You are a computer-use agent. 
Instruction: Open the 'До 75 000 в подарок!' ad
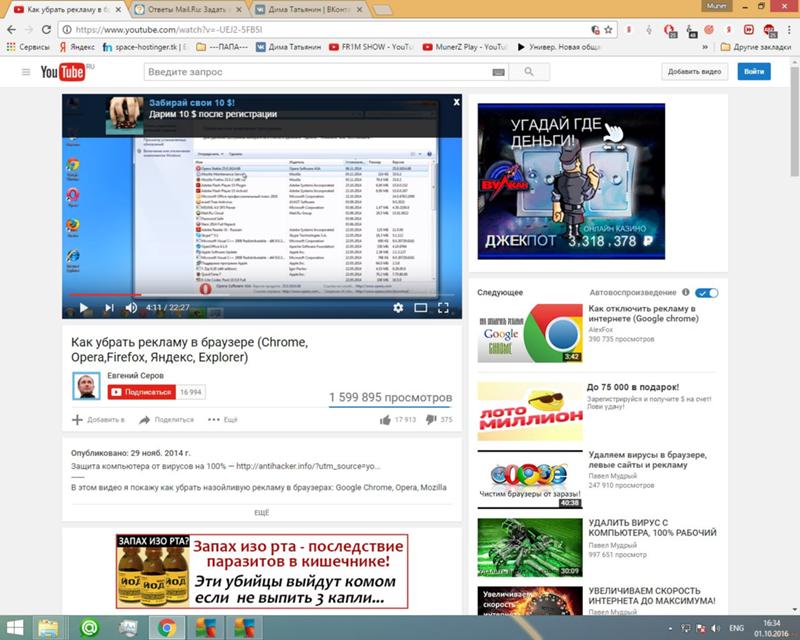tap(633, 387)
